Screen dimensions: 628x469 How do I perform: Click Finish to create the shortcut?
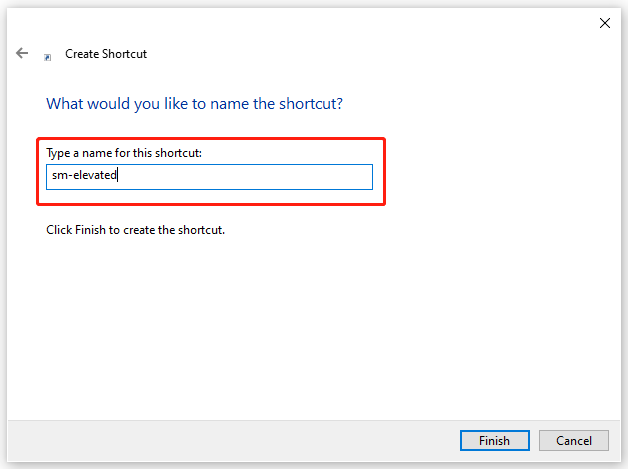tap(495, 441)
